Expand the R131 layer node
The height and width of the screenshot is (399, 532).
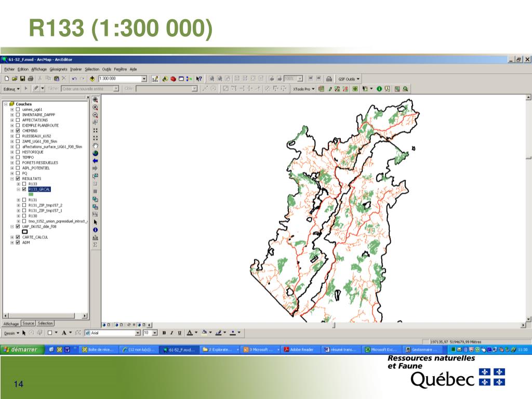pyautogui.click(x=18, y=200)
